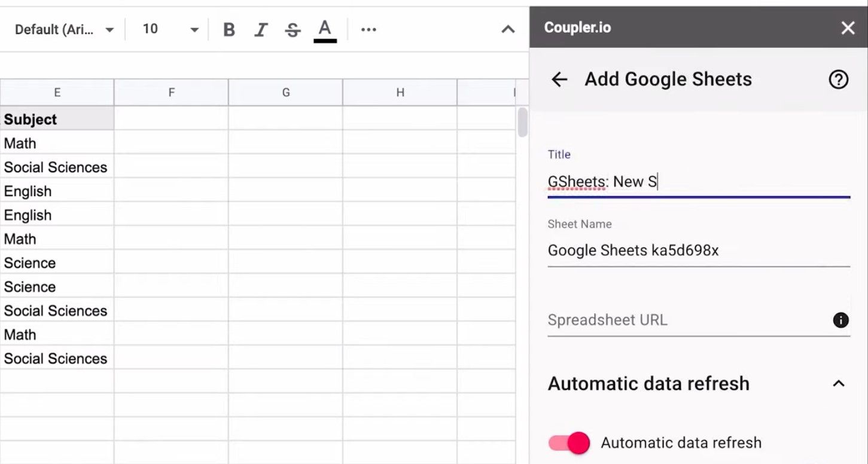Toggle bold formatting
The width and height of the screenshot is (868, 464).
(229, 29)
